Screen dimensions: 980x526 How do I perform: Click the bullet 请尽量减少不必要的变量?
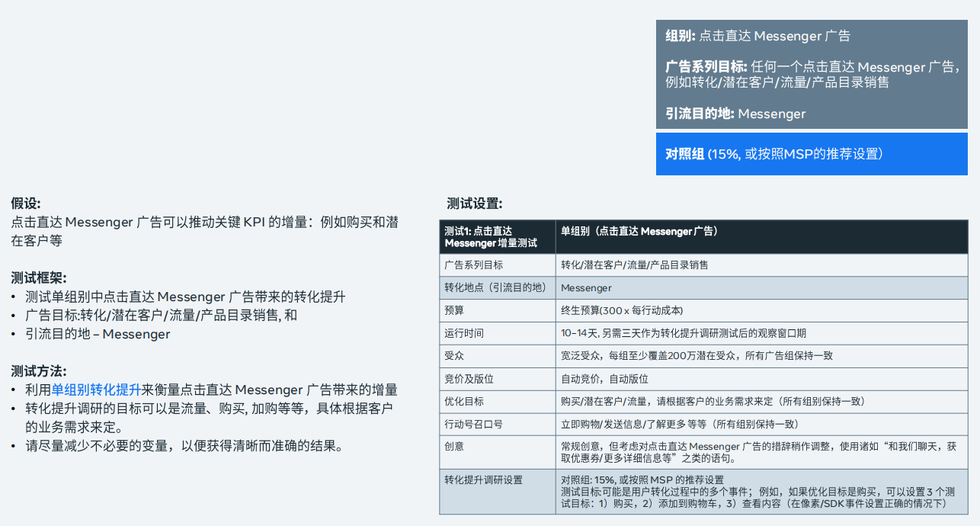(x=184, y=445)
